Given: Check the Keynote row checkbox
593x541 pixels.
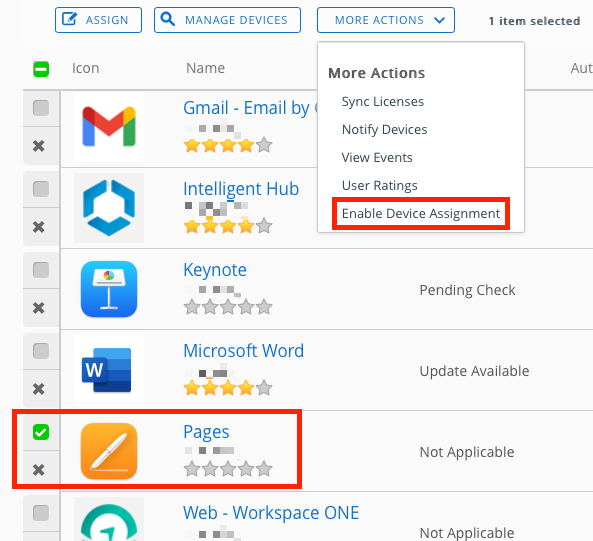Looking at the screenshot, I should point(41,270).
